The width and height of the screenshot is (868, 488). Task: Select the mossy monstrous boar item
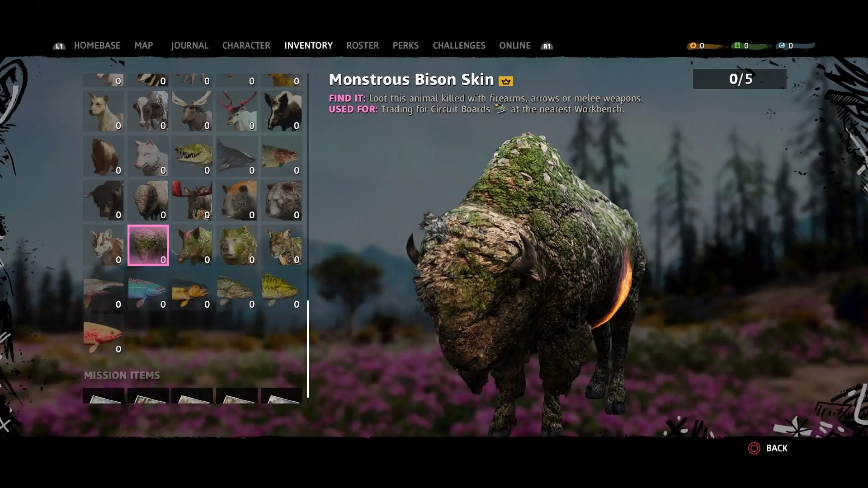[192, 245]
